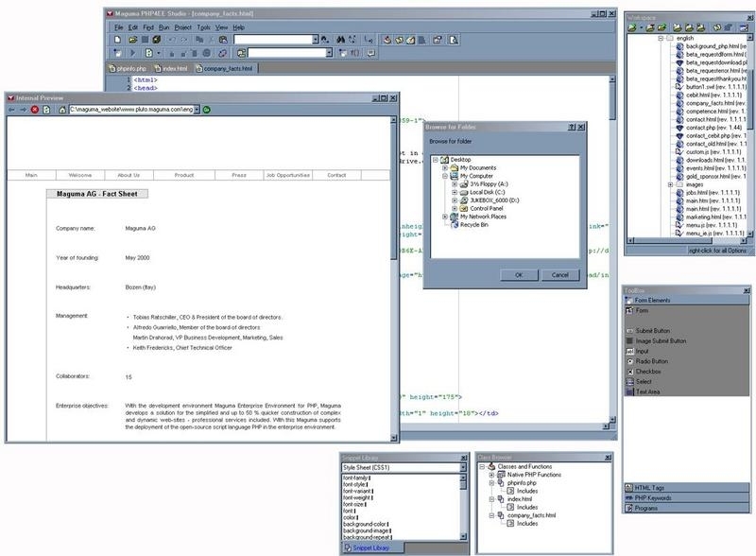Click the first green folder icon in Workspace toolbar
Viewport: 756px width, 556px height.
point(631,27)
